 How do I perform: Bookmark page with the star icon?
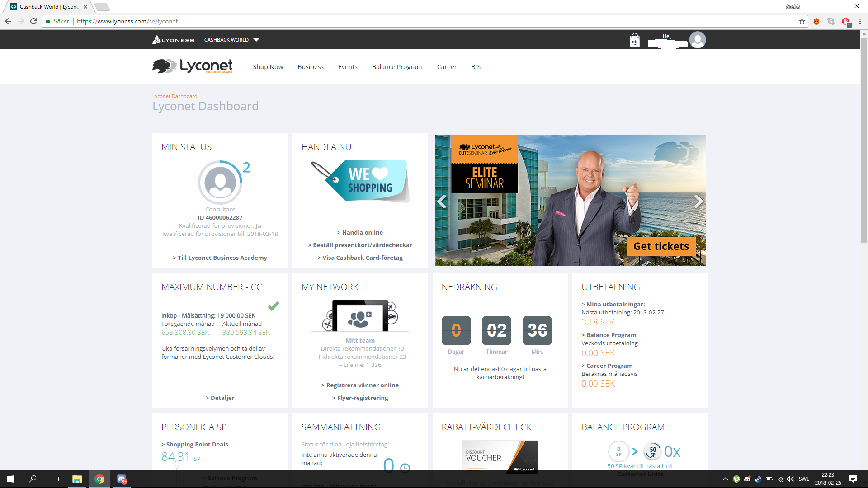(802, 21)
